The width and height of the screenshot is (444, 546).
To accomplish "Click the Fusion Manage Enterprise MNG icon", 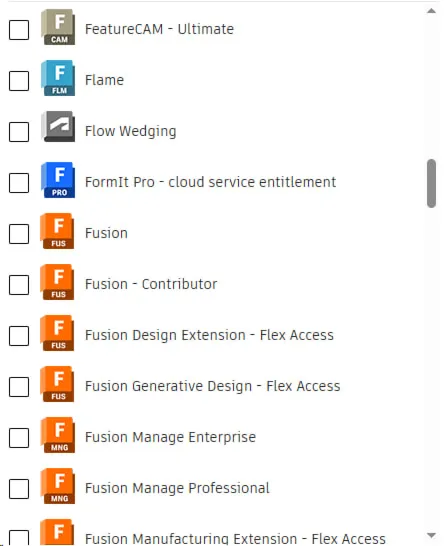I will [58, 435].
